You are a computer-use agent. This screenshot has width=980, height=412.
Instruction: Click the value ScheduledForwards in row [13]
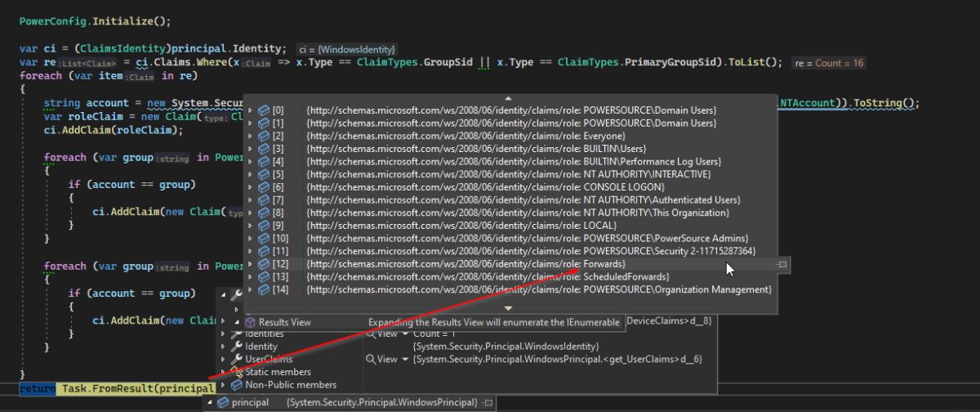pos(626,277)
